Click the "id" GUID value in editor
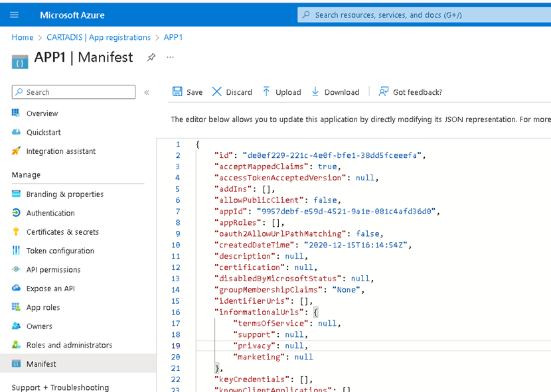The width and height of the screenshot is (551, 392). [x=332, y=155]
